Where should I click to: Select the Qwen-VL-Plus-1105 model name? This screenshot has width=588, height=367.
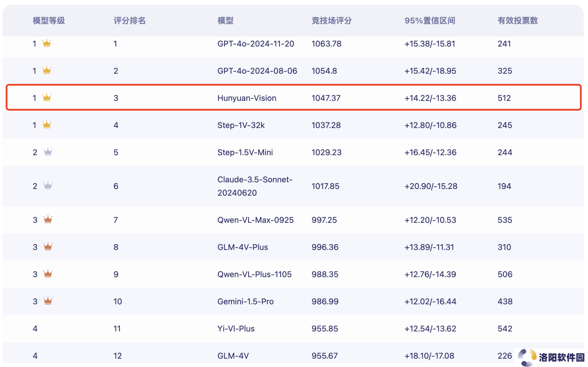[x=254, y=275]
